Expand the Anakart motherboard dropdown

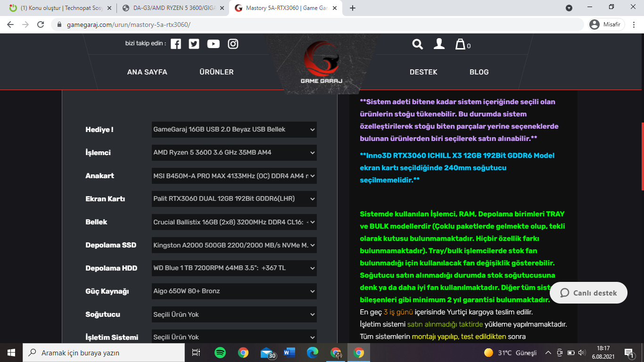[x=234, y=176]
